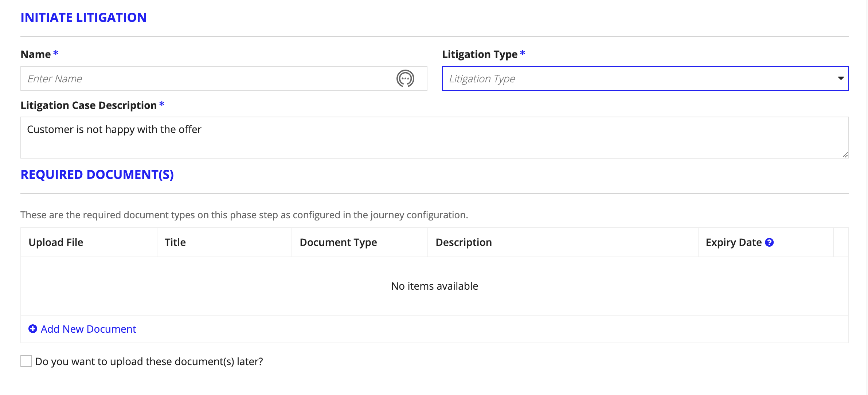The width and height of the screenshot is (868, 395).
Task: Check the upload documents later checkbox
Action: coord(26,361)
